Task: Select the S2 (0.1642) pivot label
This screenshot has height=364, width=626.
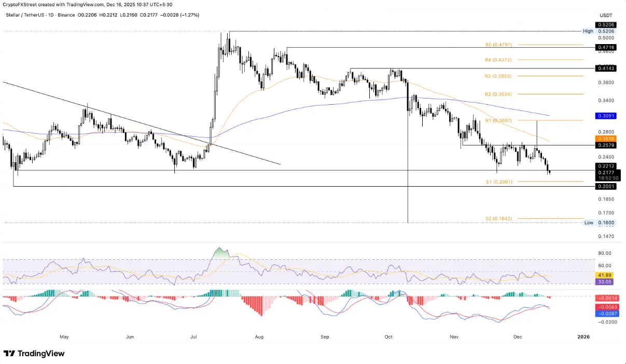Action: 498,219
